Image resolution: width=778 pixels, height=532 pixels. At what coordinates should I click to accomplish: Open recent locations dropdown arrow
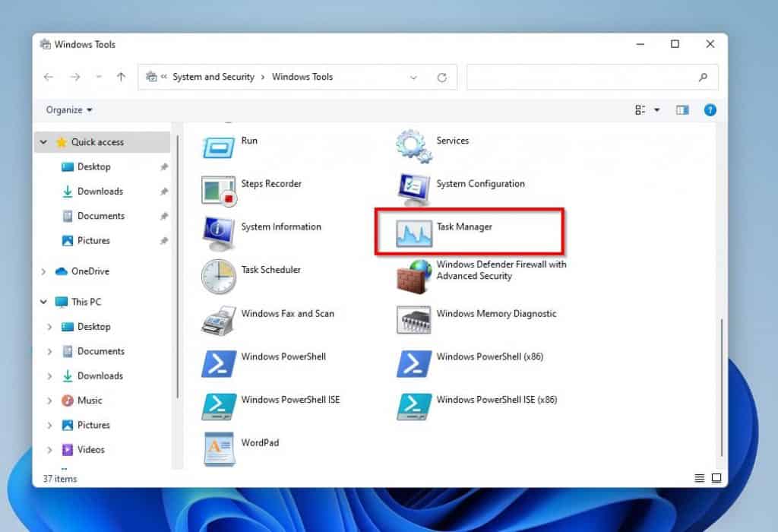pos(99,77)
